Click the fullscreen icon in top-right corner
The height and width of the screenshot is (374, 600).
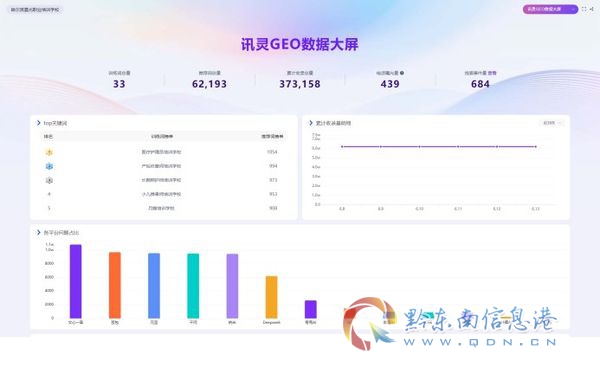click(x=584, y=9)
